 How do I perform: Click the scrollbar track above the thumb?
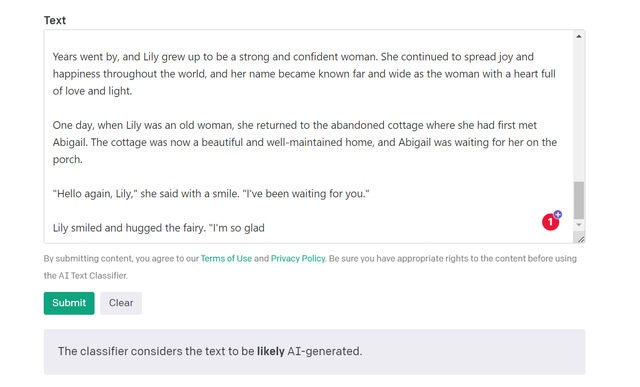pyautogui.click(x=578, y=110)
